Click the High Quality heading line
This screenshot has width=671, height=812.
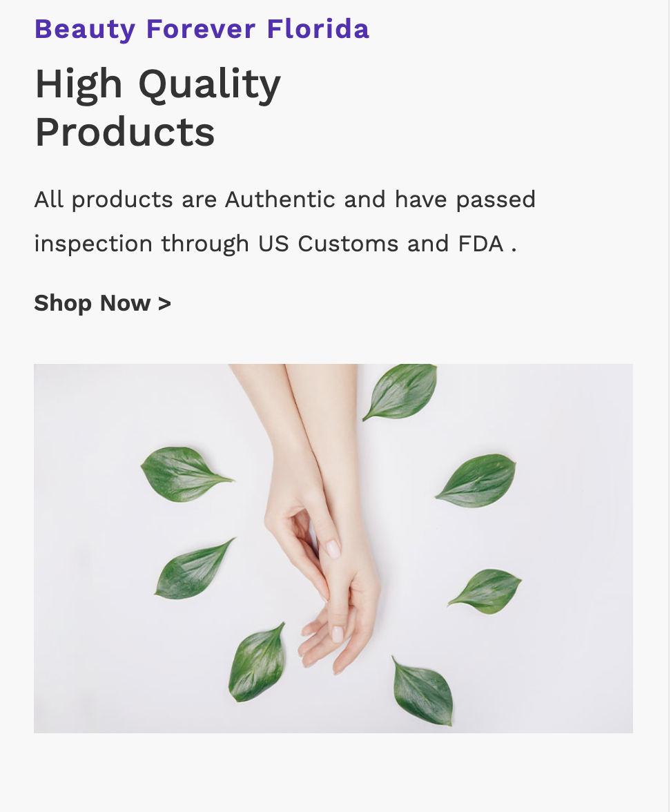click(x=157, y=85)
